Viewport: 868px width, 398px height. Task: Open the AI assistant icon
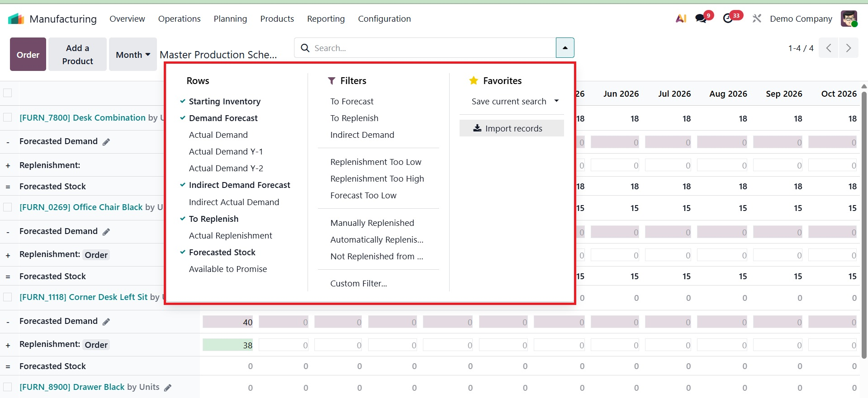681,19
